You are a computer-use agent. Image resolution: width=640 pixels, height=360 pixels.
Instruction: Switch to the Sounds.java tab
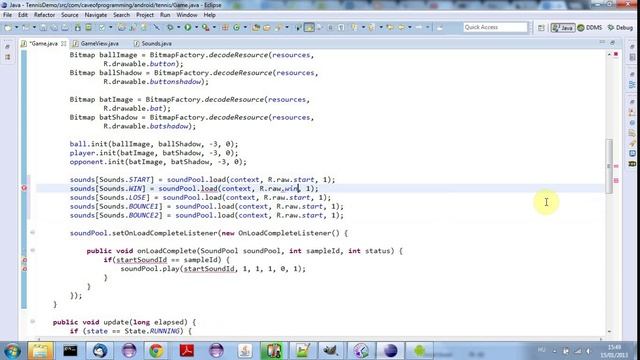[156, 43]
